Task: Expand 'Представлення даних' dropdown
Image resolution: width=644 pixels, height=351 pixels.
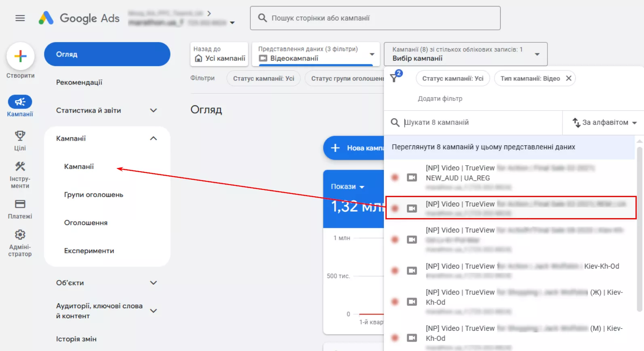Action: [372, 54]
